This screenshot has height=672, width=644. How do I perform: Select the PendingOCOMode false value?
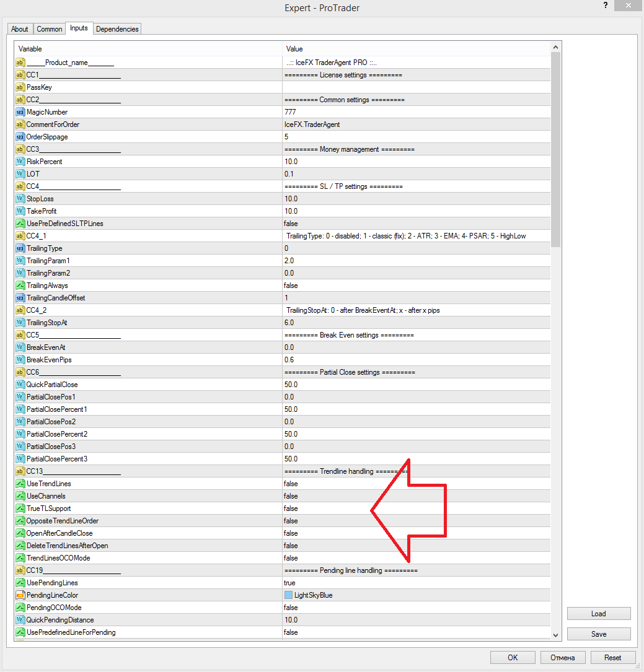click(x=291, y=608)
